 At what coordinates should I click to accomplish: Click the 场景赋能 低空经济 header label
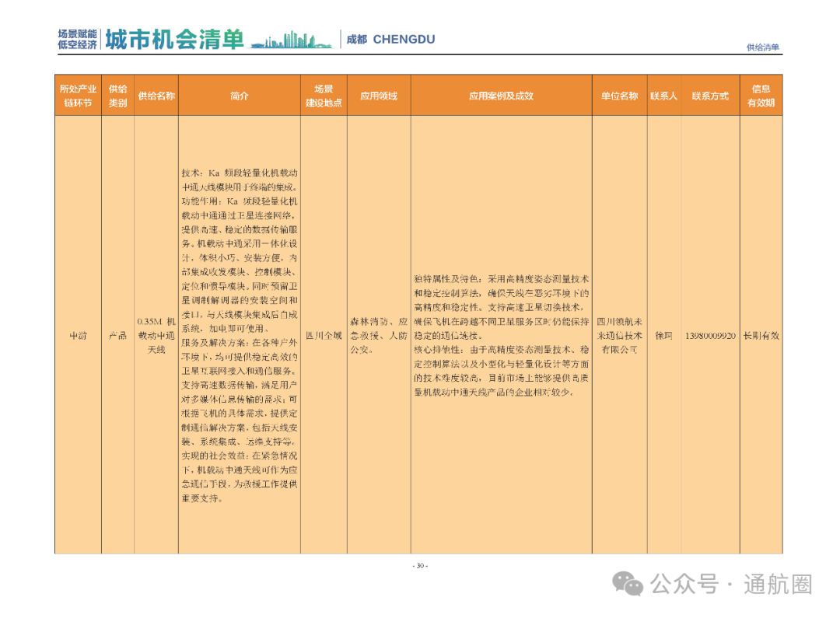click(x=78, y=40)
